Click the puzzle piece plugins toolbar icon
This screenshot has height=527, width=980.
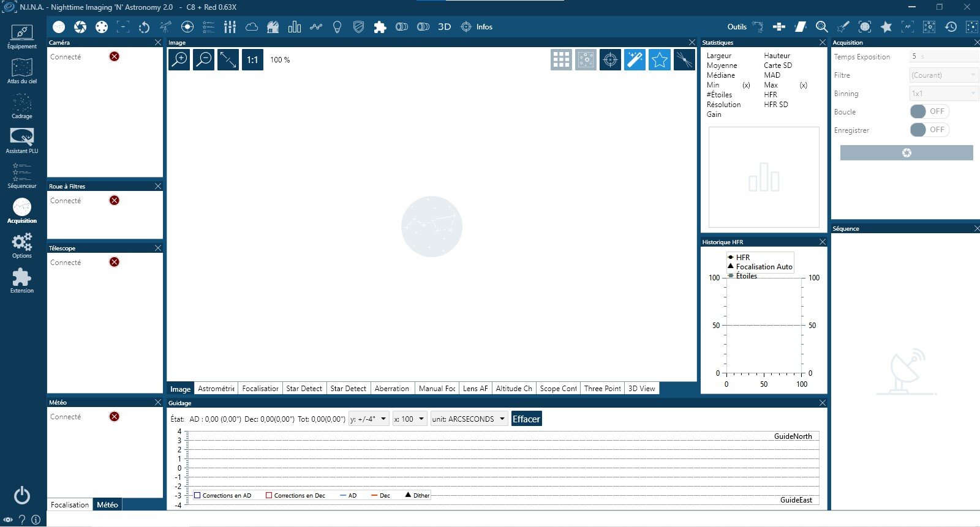click(x=380, y=27)
